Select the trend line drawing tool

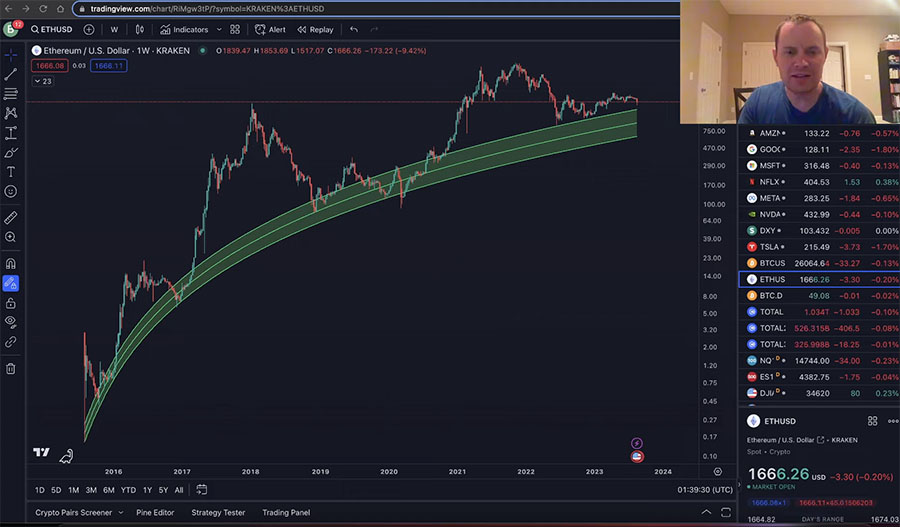click(11, 75)
